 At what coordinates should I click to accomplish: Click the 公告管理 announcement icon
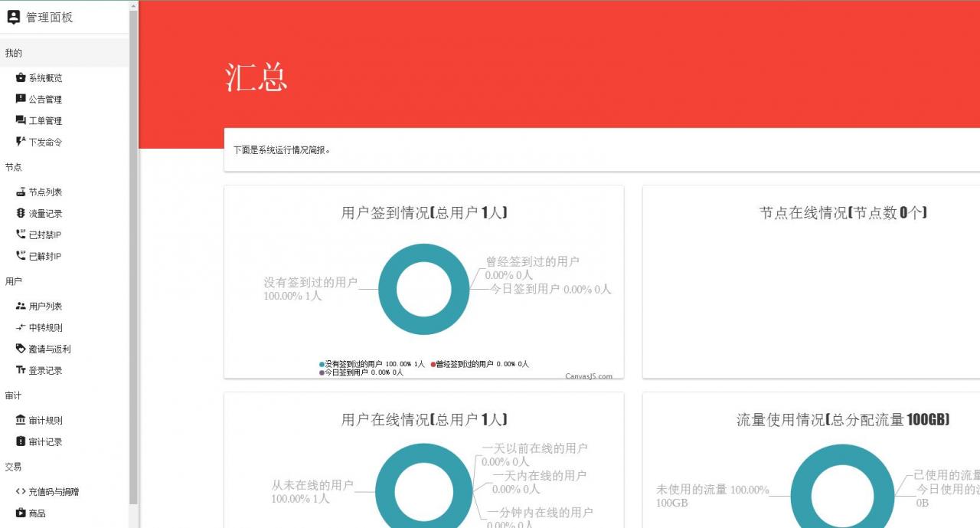[x=21, y=99]
